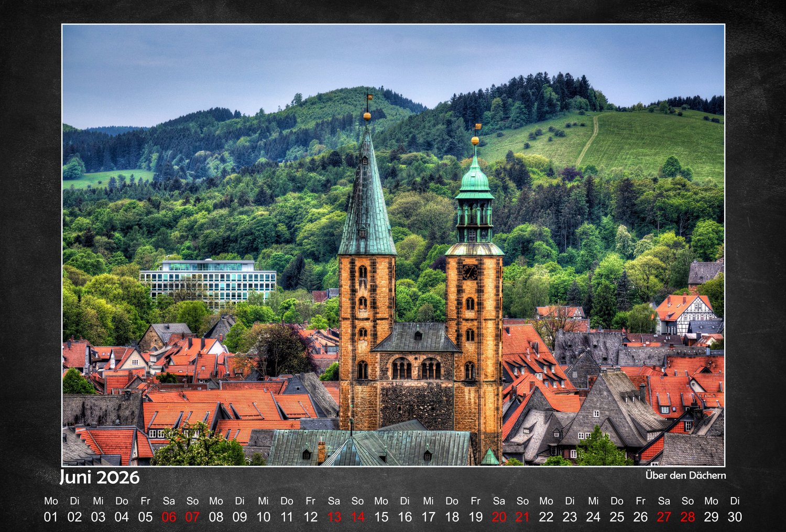786x532 pixels.
Task: Select date 19 in the calendar row
Action: tap(475, 517)
